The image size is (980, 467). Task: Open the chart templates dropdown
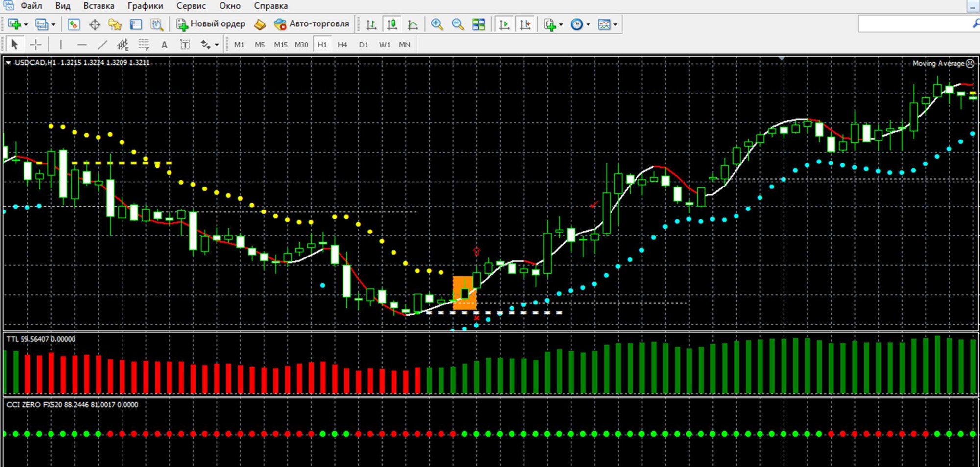[x=615, y=24]
